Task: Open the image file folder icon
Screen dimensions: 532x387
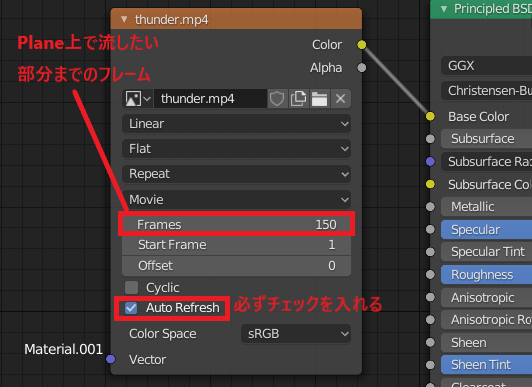Action: [x=319, y=99]
